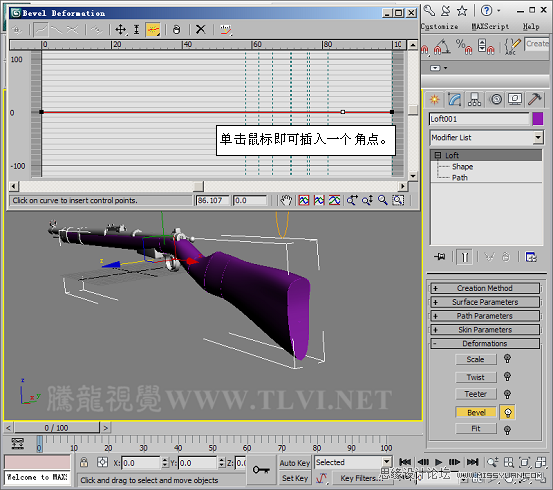The height and width of the screenshot is (490, 553).
Task: Click the Loft001 object name field
Action: tap(479, 119)
